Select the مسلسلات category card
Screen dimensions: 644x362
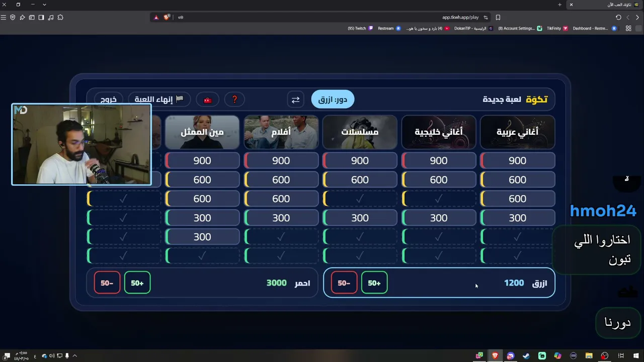(360, 132)
